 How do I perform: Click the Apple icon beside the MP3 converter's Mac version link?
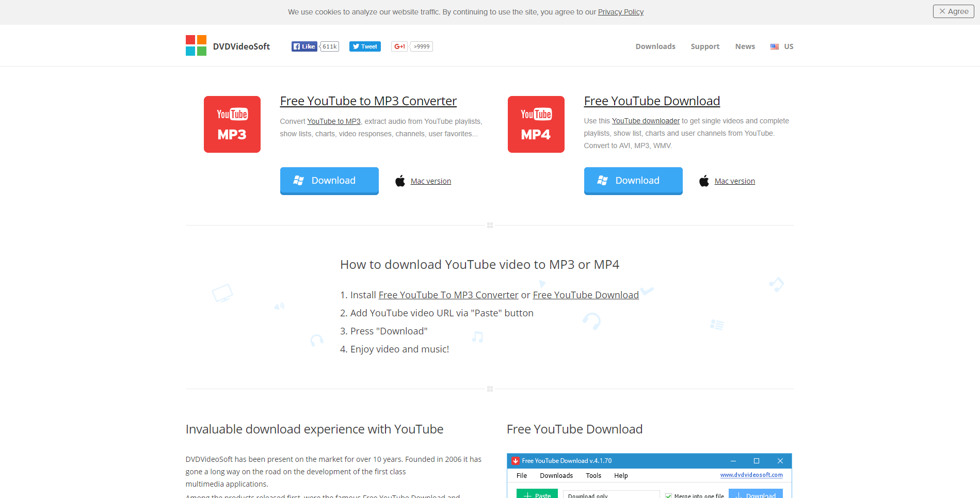400,181
